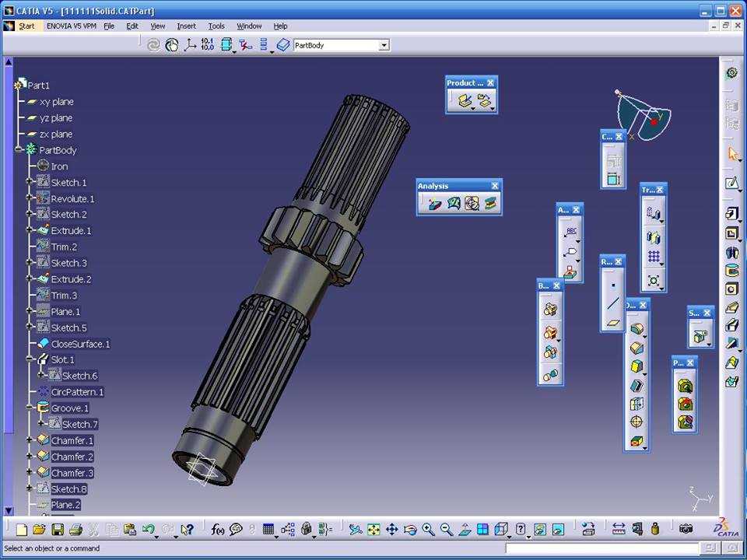This screenshot has height=560, width=747.
Task: Close the Product floating toolbar
Action: pos(490,83)
